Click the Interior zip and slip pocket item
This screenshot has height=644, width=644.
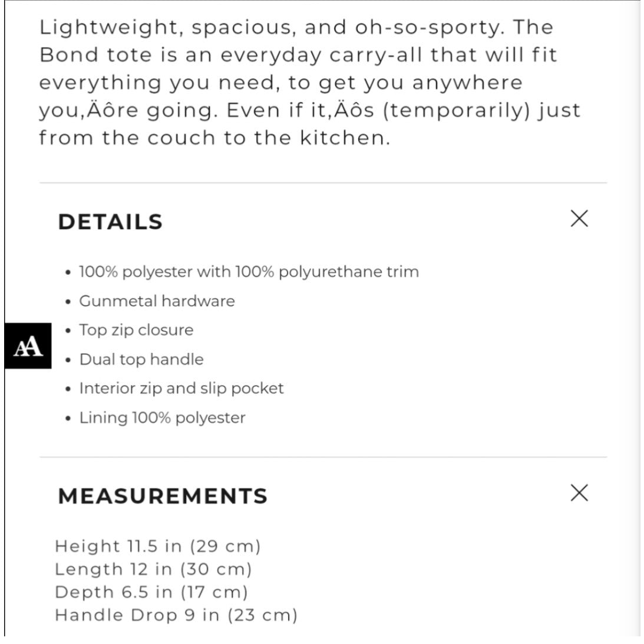click(181, 388)
